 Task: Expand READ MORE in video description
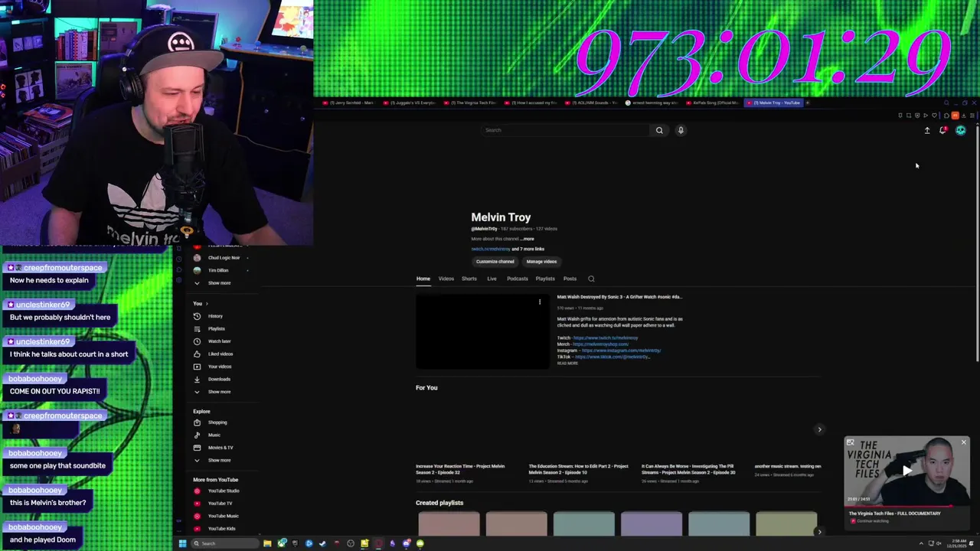pos(567,364)
